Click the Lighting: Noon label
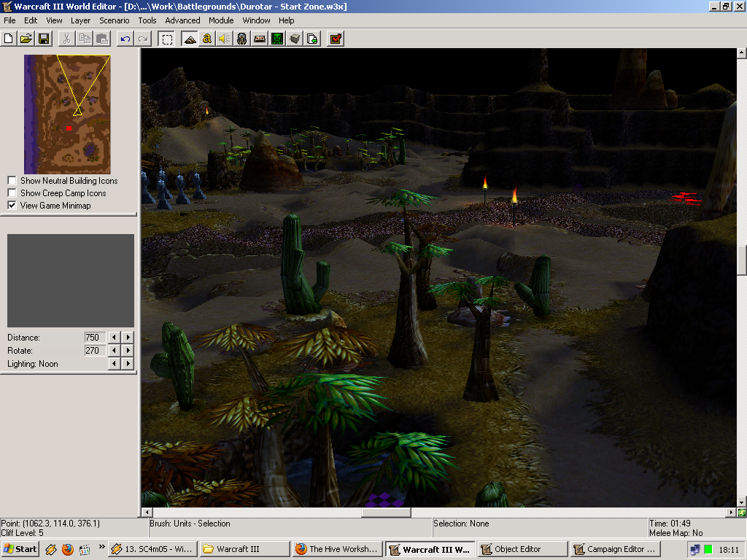747x560 pixels. point(33,364)
